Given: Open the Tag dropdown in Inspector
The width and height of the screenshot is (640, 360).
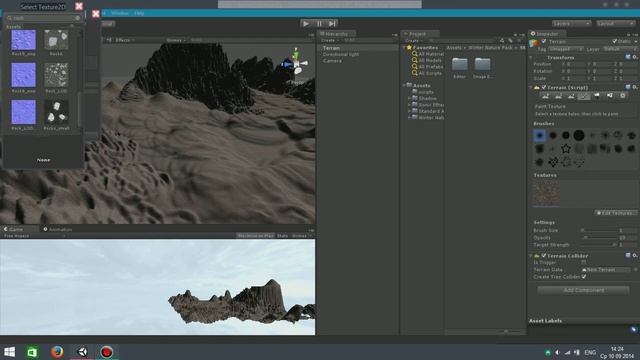Looking at the screenshot, I should click(566, 49).
